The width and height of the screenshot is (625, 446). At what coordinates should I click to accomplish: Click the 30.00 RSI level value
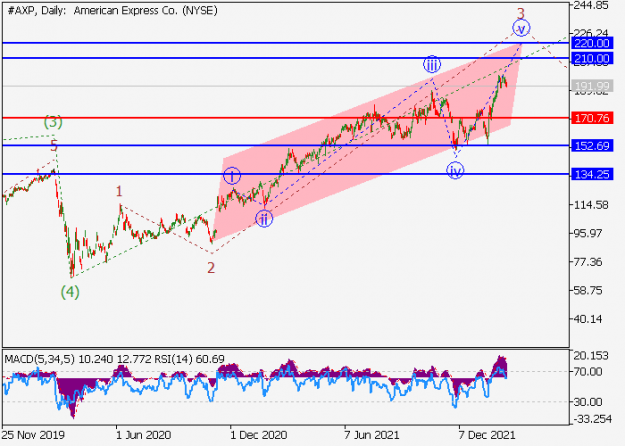[x=588, y=402]
